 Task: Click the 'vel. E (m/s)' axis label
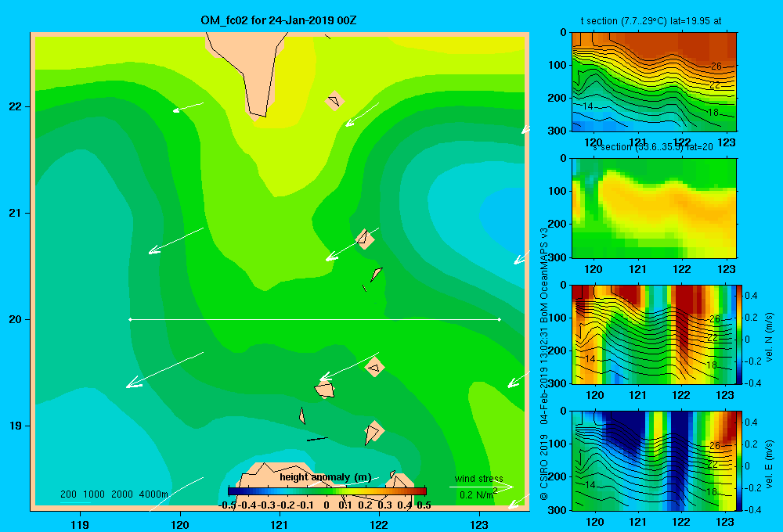(769, 463)
